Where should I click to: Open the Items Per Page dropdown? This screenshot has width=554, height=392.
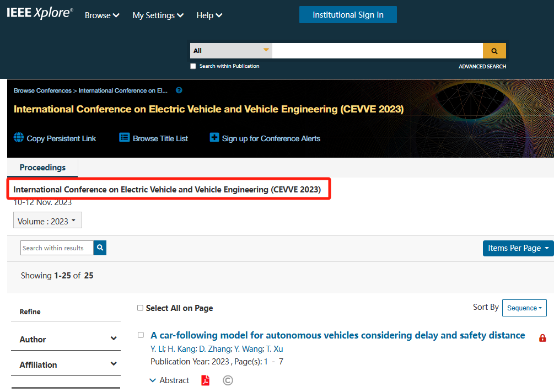point(518,248)
